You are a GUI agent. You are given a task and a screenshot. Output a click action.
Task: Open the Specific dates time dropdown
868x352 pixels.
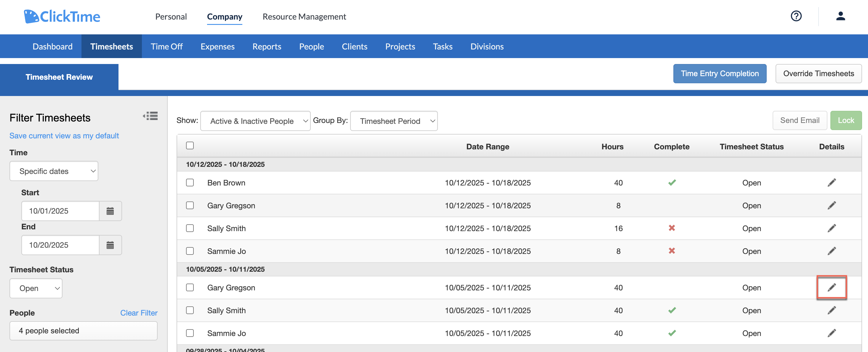coord(54,171)
